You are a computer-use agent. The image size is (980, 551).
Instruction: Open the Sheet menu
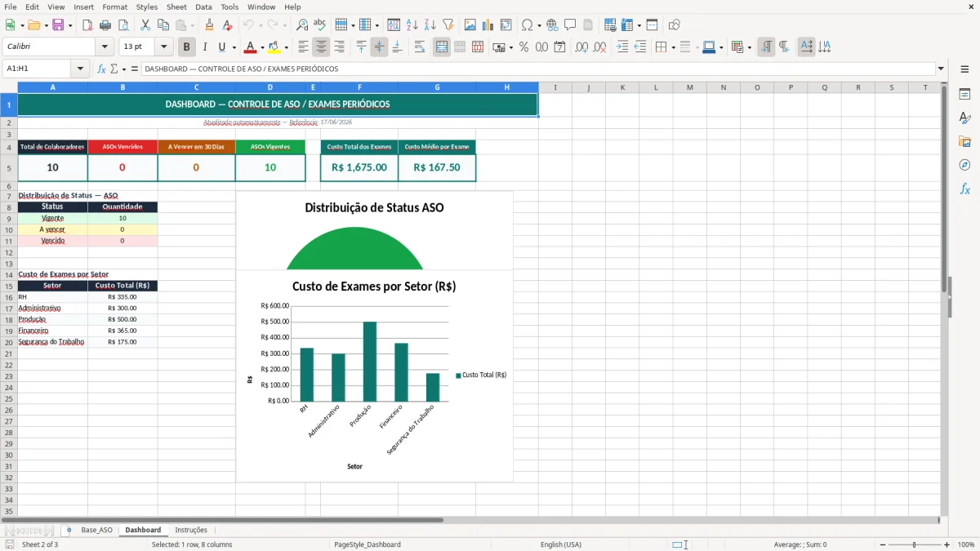[x=176, y=7]
